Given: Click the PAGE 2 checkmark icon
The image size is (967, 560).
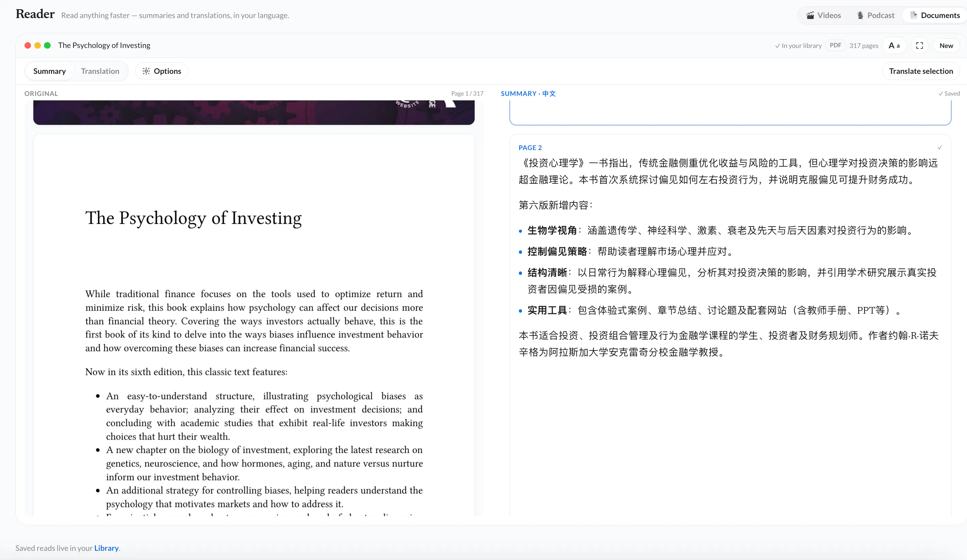Looking at the screenshot, I should (x=939, y=148).
